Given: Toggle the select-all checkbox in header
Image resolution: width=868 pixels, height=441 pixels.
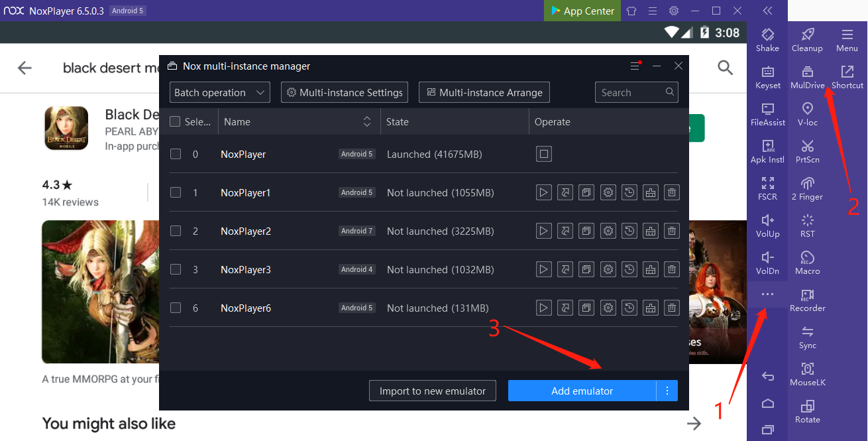Looking at the screenshot, I should pyautogui.click(x=176, y=122).
